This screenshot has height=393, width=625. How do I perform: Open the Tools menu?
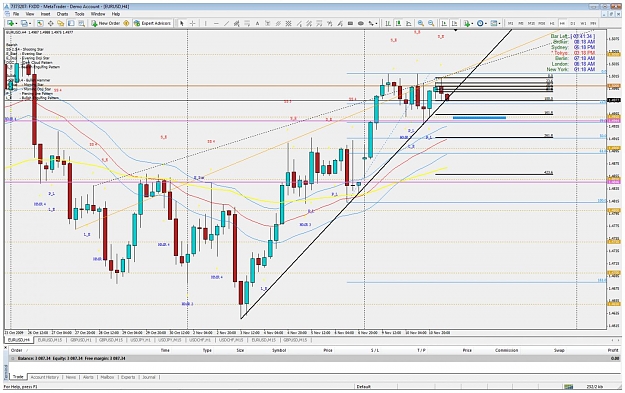(x=79, y=14)
